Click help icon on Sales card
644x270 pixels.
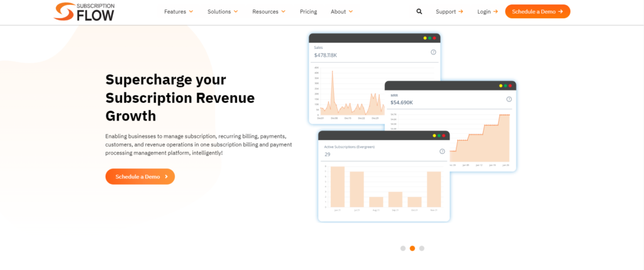click(433, 52)
